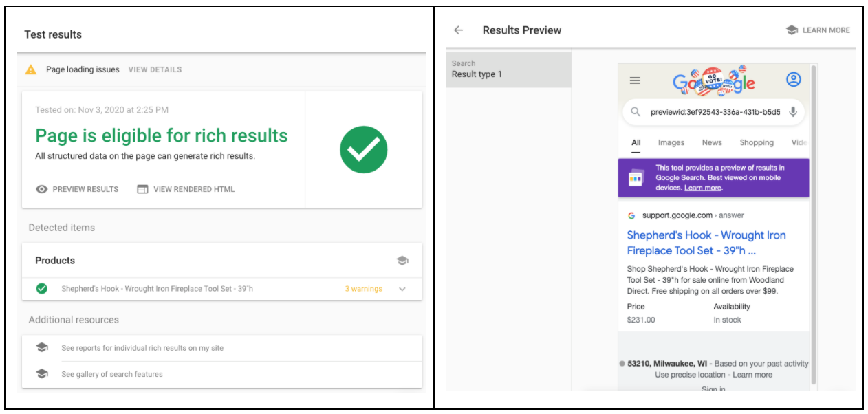
Task: Click the rendered HTML window icon
Action: pos(142,189)
